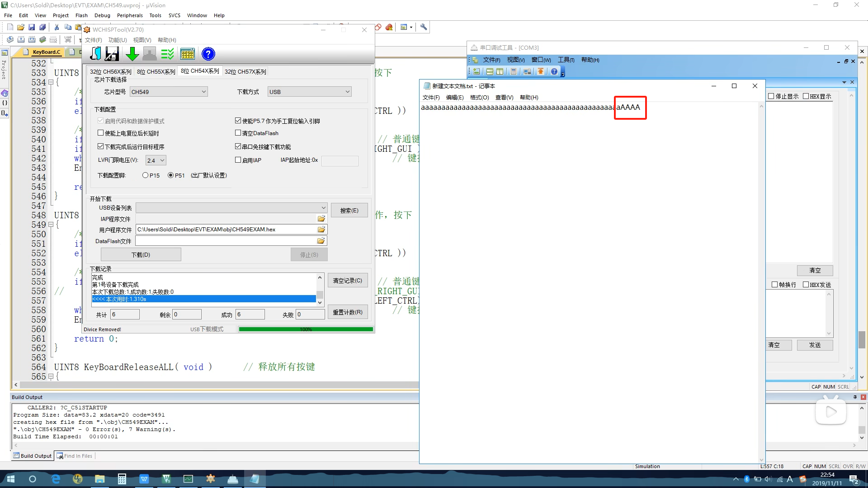Click the green checklist verify icon
The image size is (868, 488).
167,54
